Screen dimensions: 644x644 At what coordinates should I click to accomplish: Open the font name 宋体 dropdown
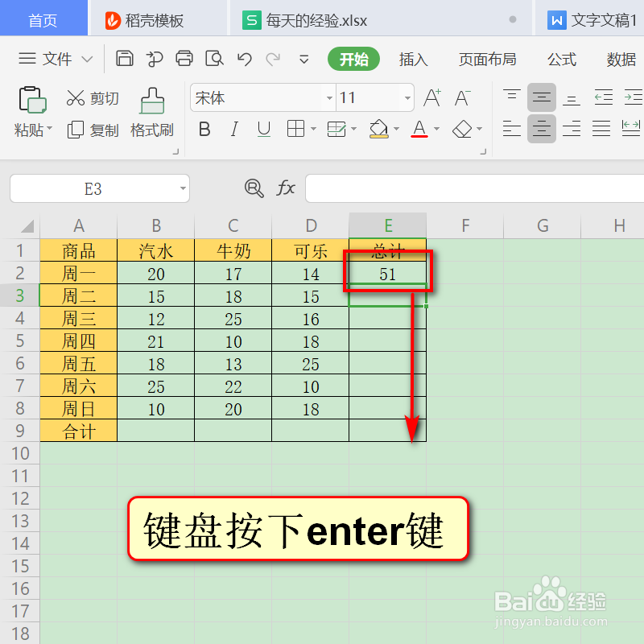pyautogui.click(x=329, y=97)
